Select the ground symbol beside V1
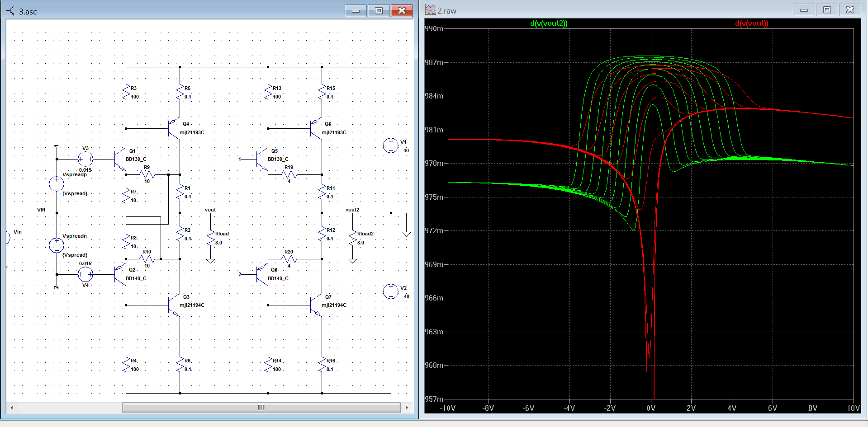Screen dimensions: 868x427 (x=407, y=233)
